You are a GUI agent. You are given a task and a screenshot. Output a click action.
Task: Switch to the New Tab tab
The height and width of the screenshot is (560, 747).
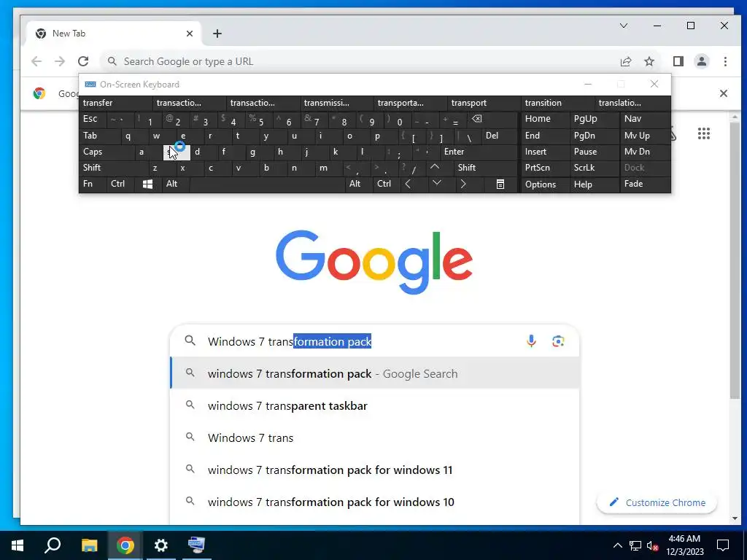point(112,34)
